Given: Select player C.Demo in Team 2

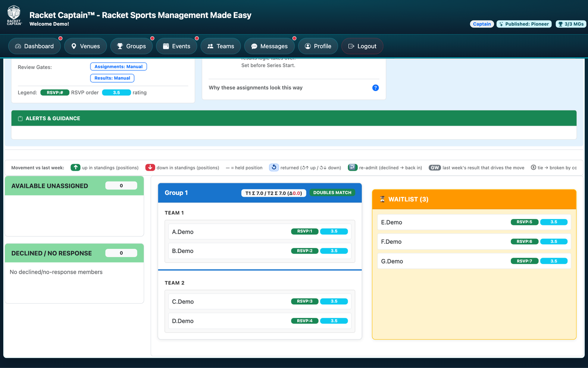Looking at the screenshot, I should (260, 301).
